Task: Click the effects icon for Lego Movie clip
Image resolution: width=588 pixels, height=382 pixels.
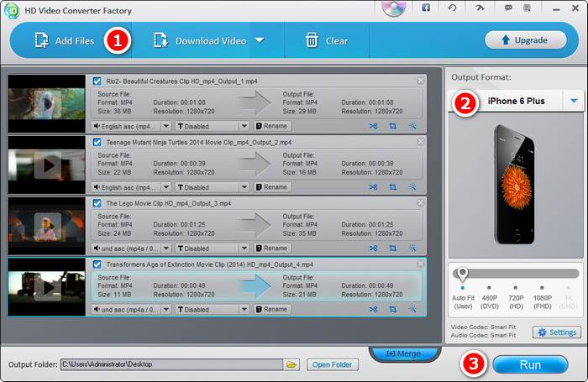Action: [x=412, y=249]
